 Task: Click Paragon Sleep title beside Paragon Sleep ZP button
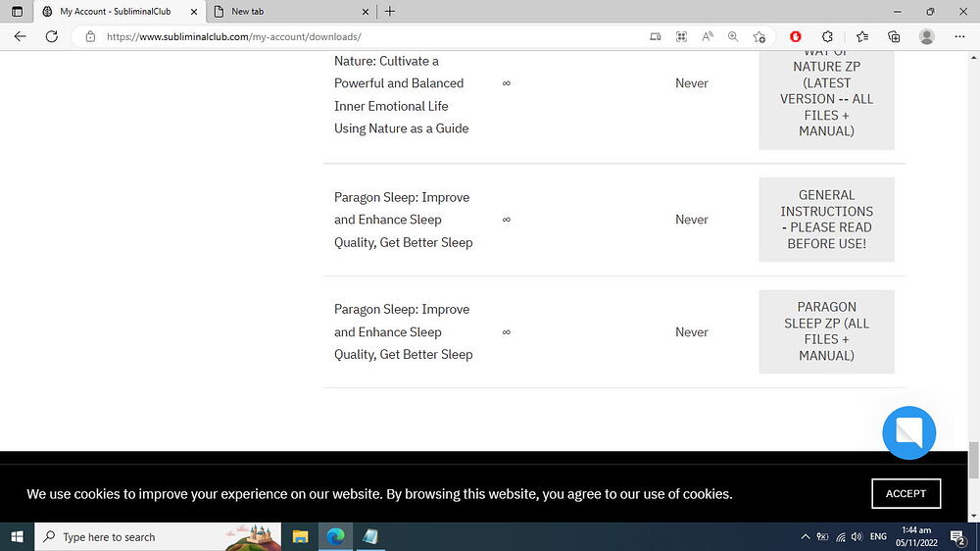[403, 331]
